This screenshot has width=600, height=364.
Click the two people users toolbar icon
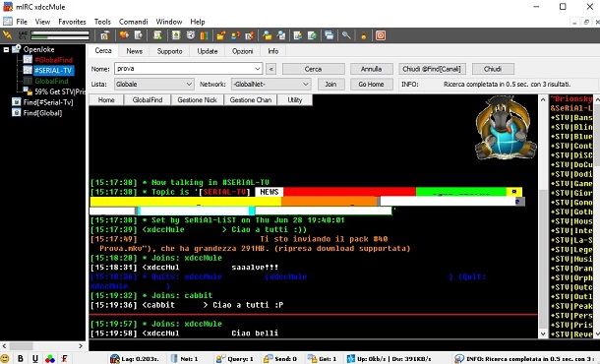[x=236, y=35]
